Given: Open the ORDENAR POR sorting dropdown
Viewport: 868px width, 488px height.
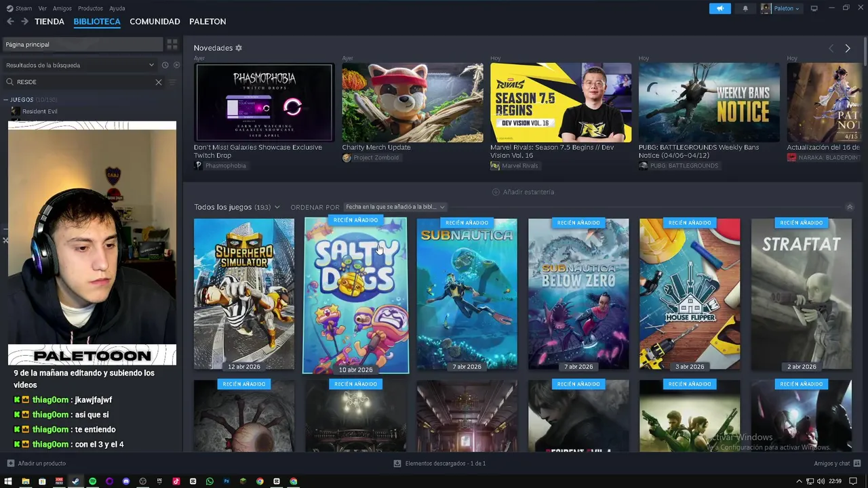Looking at the screenshot, I should click(x=395, y=207).
